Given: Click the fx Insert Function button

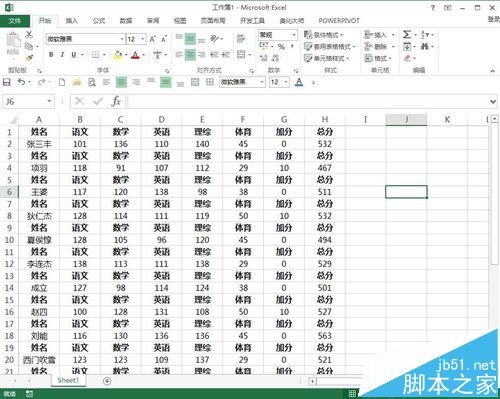Looking at the screenshot, I should pyautogui.click(x=116, y=101).
